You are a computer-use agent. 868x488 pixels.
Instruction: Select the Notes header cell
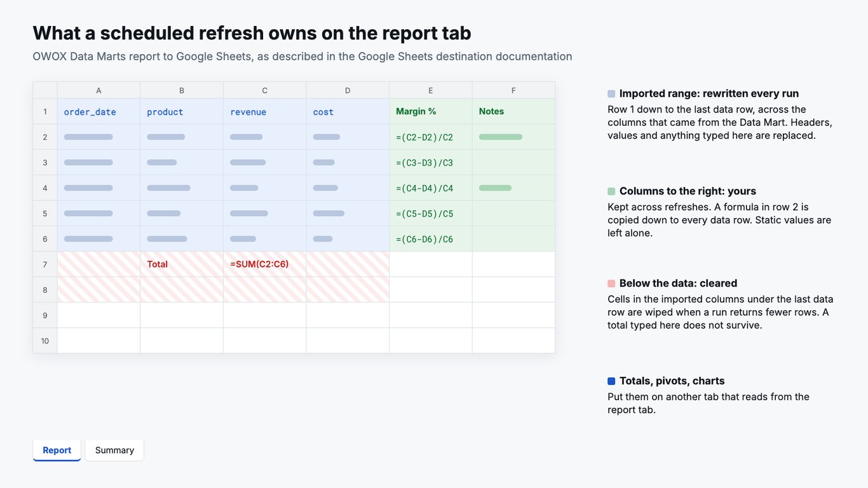pyautogui.click(x=513, y=111)
